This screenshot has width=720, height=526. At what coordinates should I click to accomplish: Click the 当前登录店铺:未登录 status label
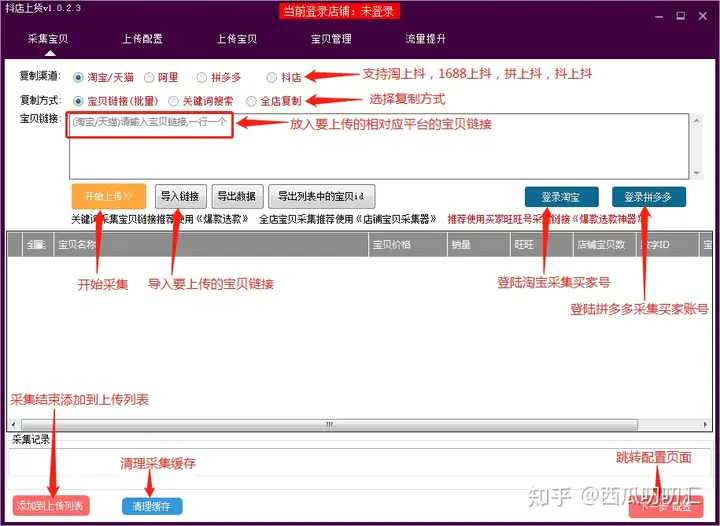[x=339, y=11]
